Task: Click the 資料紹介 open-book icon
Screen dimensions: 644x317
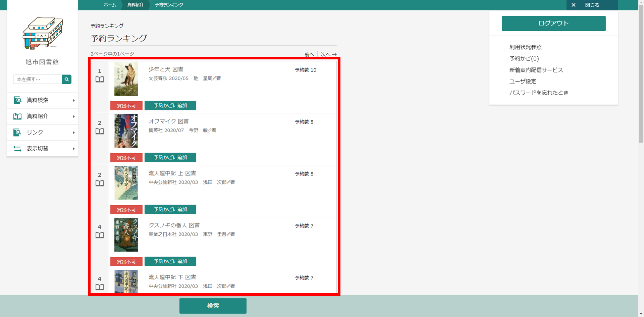Action: pyautogui.click(x=17, y=116)
